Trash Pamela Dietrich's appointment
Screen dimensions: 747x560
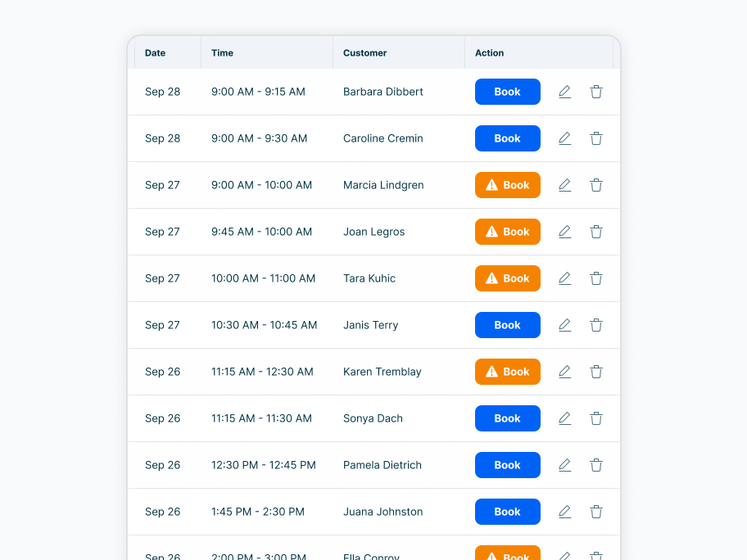(596, 465)
